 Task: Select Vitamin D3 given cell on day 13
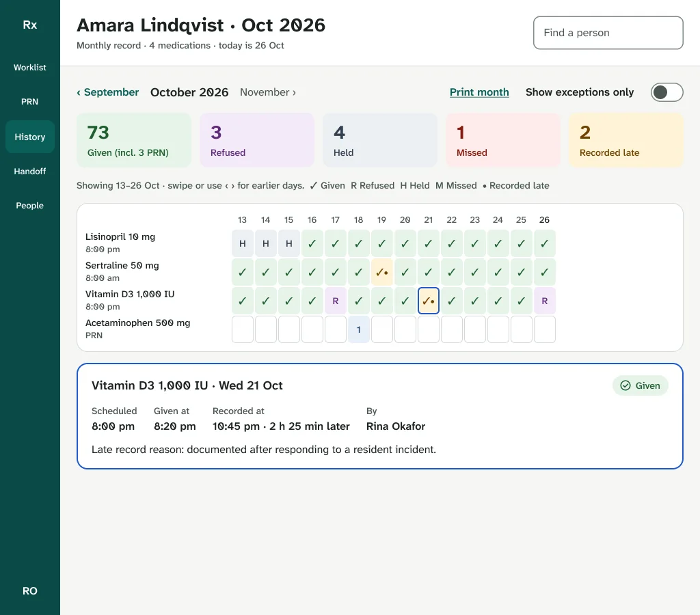[243, 301]
